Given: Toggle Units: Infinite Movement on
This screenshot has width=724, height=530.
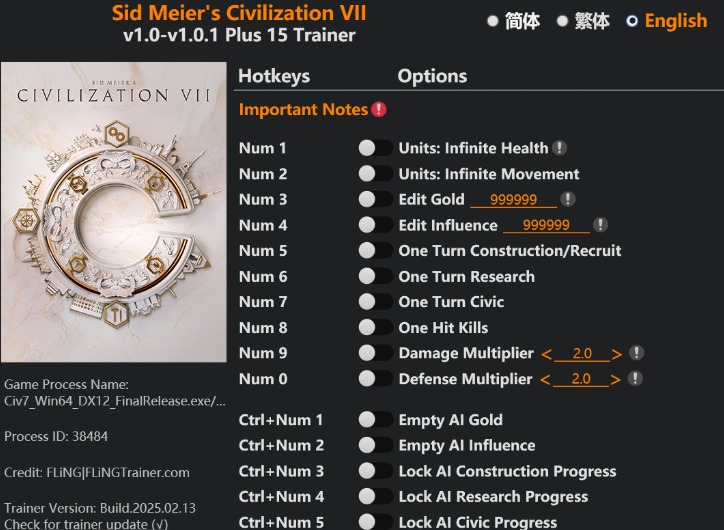Looking at the screenshot, I should [375, 174].
